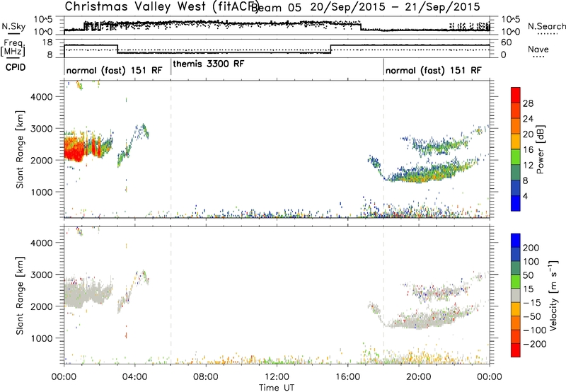Screen dimensions: 566x392
Task: Click the 16:00 time tick label
Action: (x=347, y=377)
